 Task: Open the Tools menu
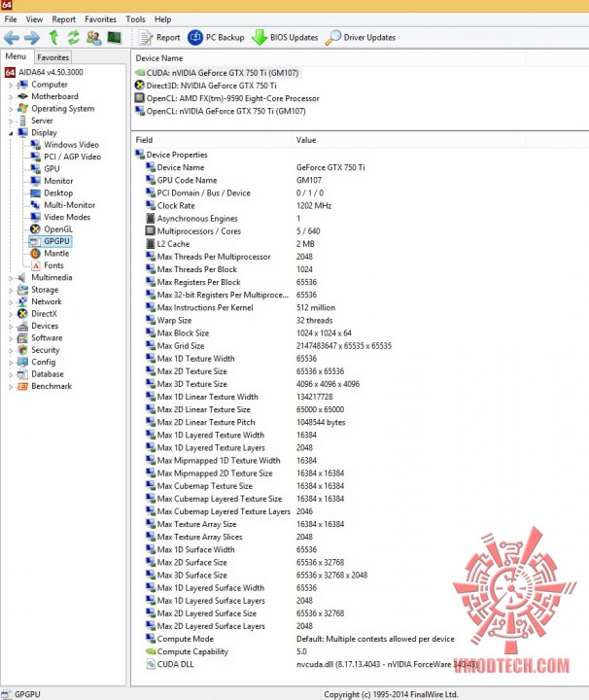coord(135,19)
